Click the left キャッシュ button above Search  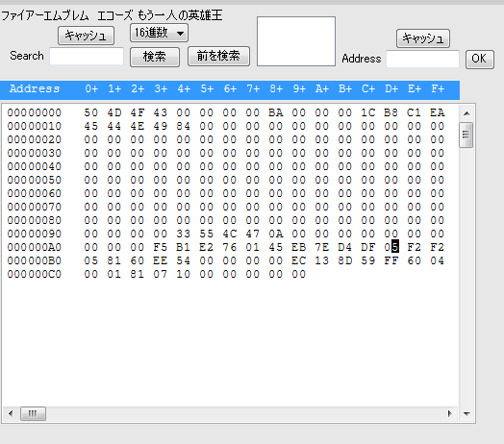pos(86,36)
